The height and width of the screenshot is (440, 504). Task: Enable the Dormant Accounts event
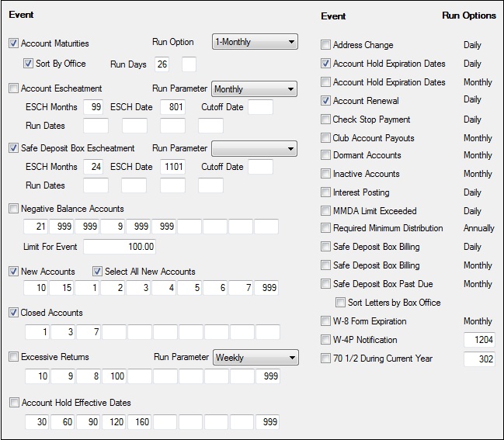pos(325,155)
